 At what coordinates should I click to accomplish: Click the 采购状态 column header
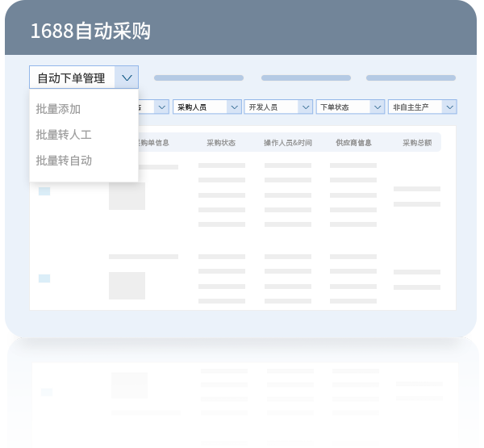pos(221,143)
